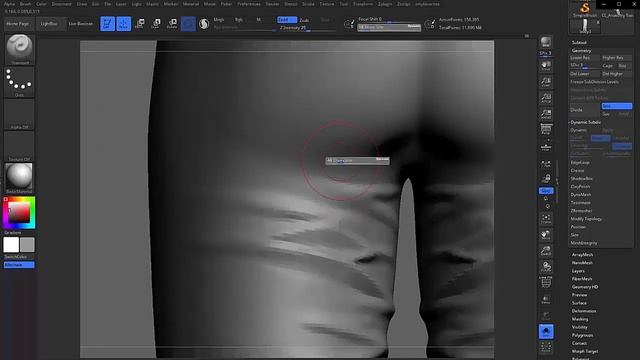This screenshot has width=640, height=360.
Task: Activate the Scale transform tool
Action: click(x=156, y=24)
